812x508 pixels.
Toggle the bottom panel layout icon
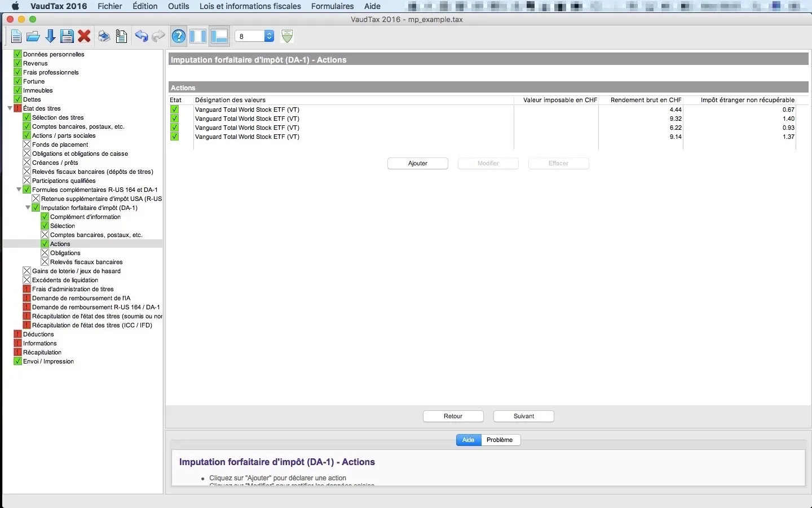click(x=219, y=37)
